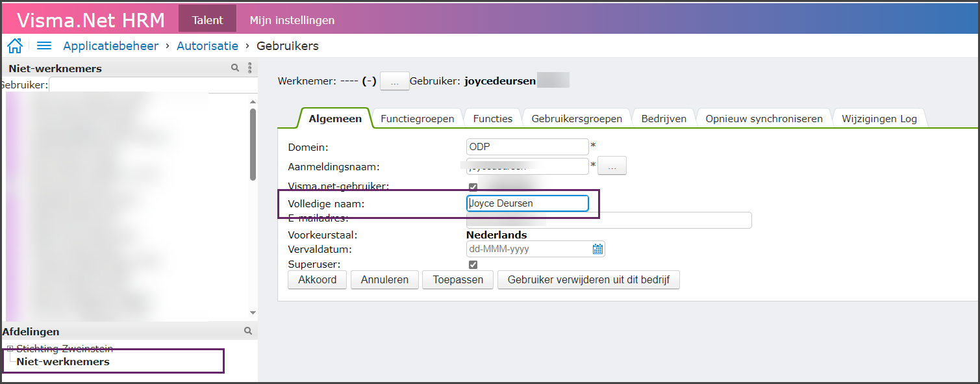This screenshot has height=384, width=980.
Task: Click the user list scrollbar thumb
Action: click(x=253, y=144)
